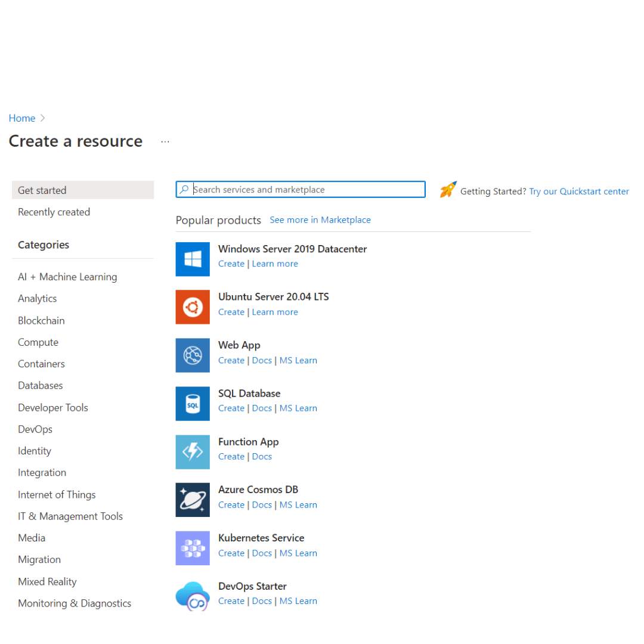This screenshot has height=644, width=644.
Task: Open AI + Machine Learning category
Action: [67, 277]
